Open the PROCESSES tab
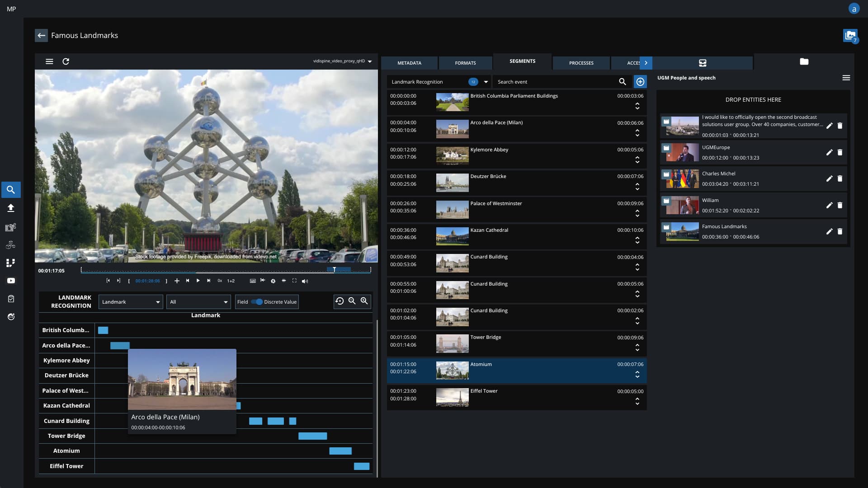This screenshot has height=488, width=868. [x=581, y=63]
